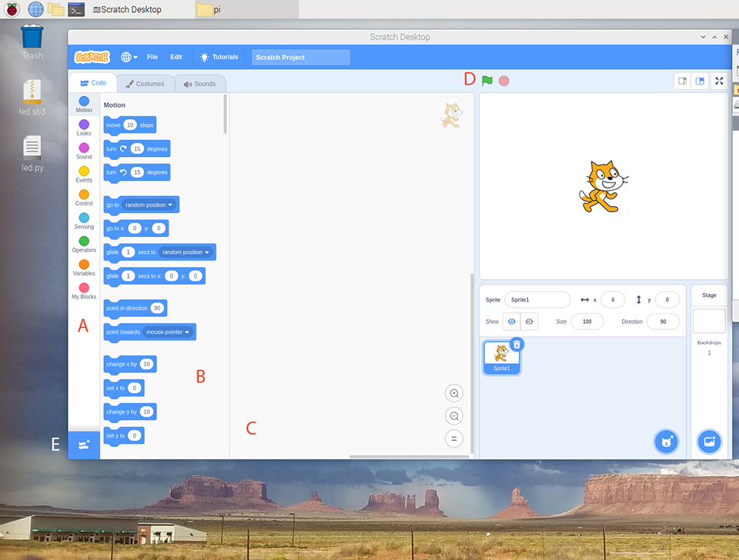The width and height of the screenshot is (739, 560).
Task: Select the Events block category
Action: click(84, 175)
